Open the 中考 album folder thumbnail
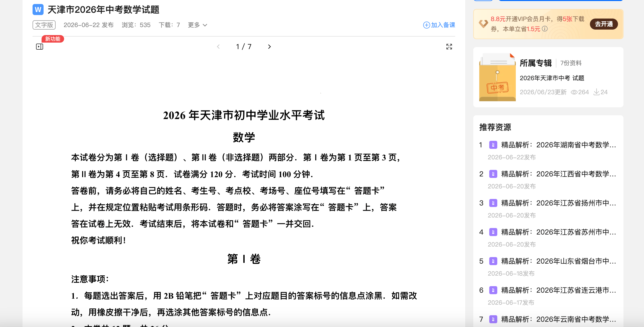Screen dimensions: 644x327 [497, 77]
